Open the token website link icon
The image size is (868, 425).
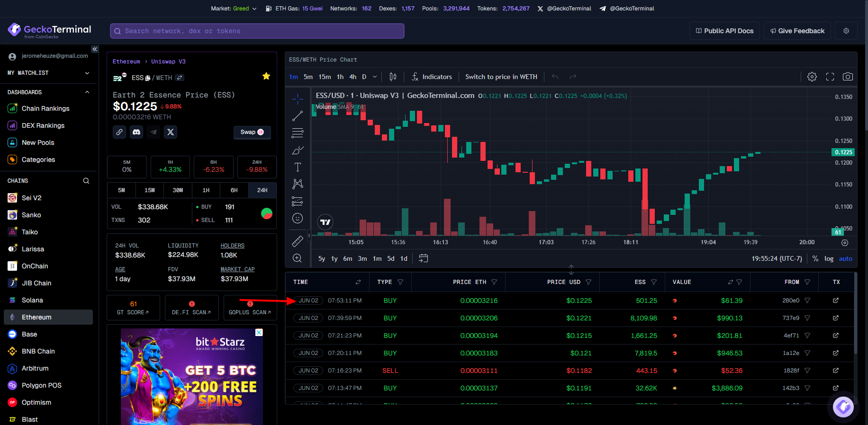[119, 132]
